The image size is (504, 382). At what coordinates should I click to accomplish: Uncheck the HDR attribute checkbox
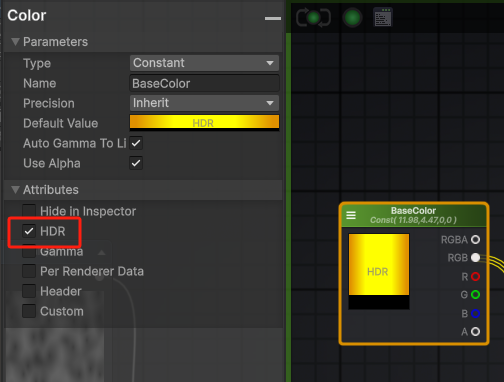[x=29, y=231]
